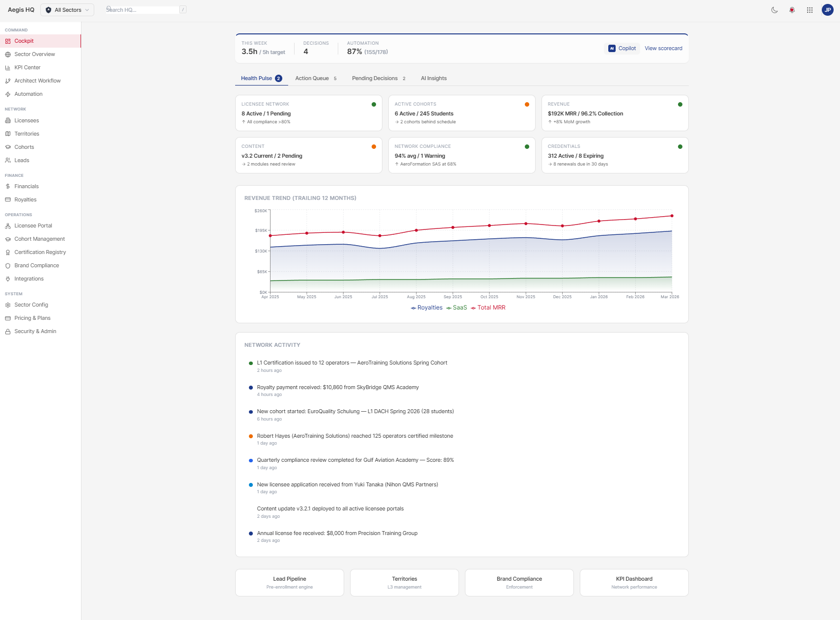840x620 pixels.
Task: Open the Territories L3 management card
Action: 405,583
